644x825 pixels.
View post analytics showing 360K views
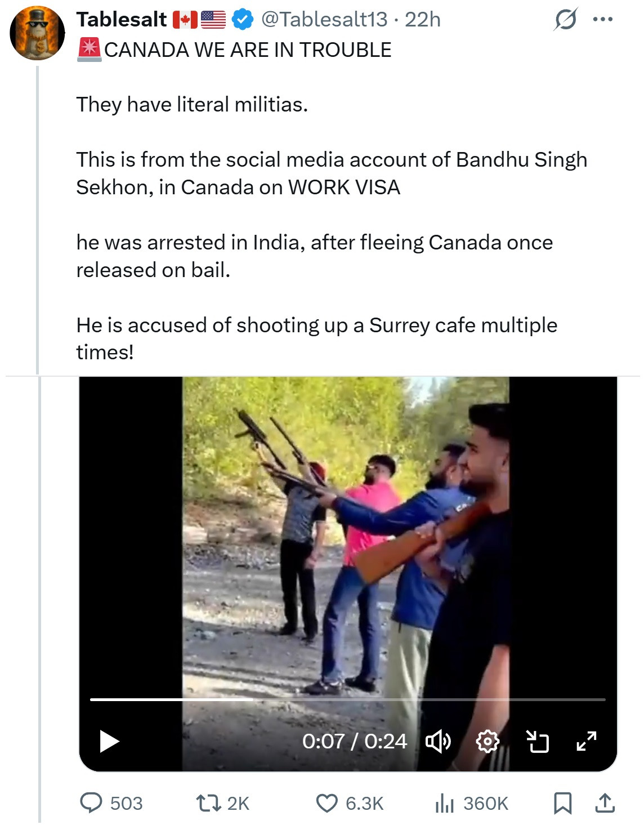pyautogui.click(x=445, y=802)
